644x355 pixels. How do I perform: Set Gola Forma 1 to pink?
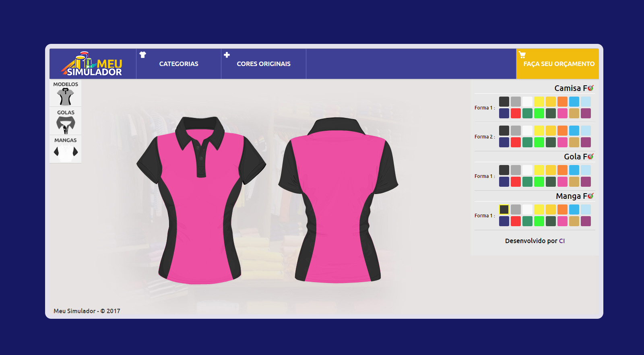point(562,182)
